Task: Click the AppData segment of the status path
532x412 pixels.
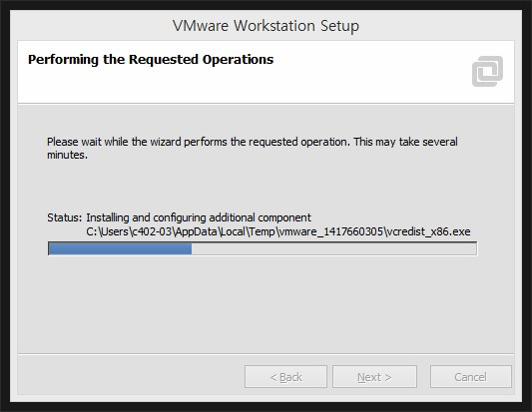Action: pos(197,231)
